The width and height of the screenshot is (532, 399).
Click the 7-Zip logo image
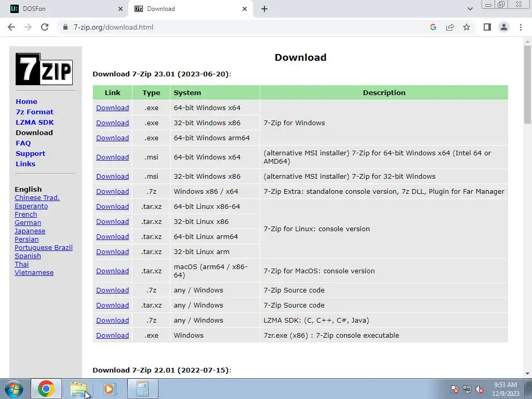point(44,69)
